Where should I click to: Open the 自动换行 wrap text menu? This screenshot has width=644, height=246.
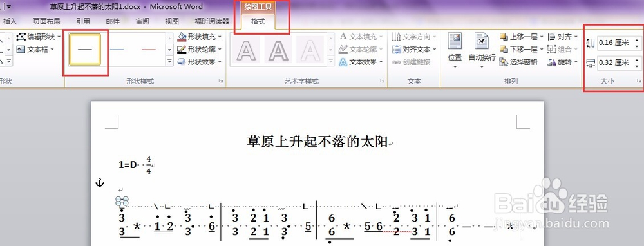(482, 50)
